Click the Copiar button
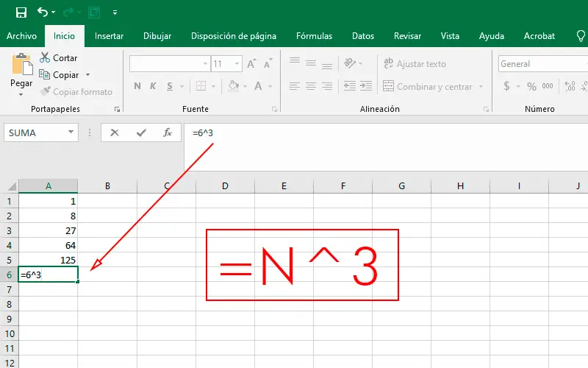 [59, 75]
